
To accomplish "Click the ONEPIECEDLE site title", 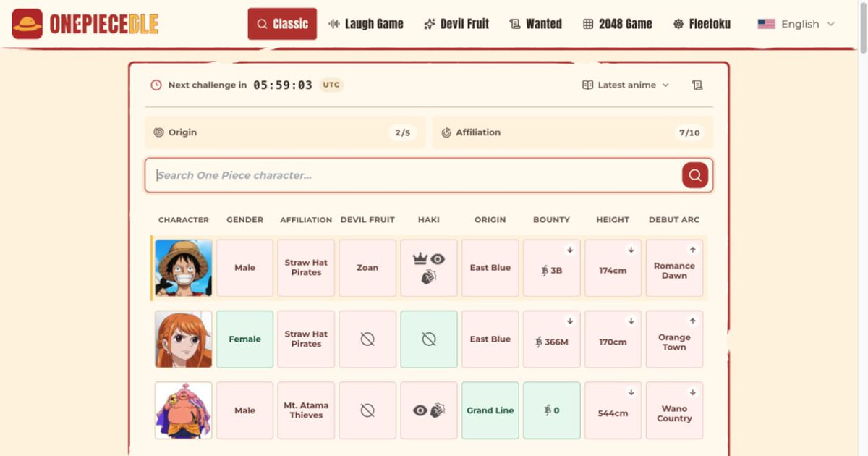I will (104, 25).
